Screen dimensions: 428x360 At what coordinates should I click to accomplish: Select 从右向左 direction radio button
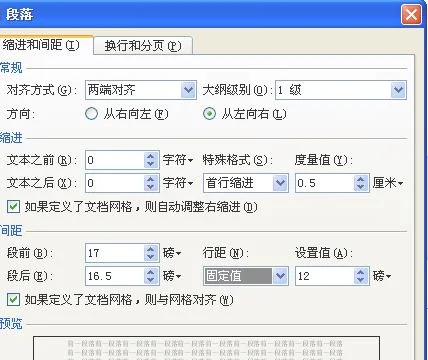pos(91,114)
